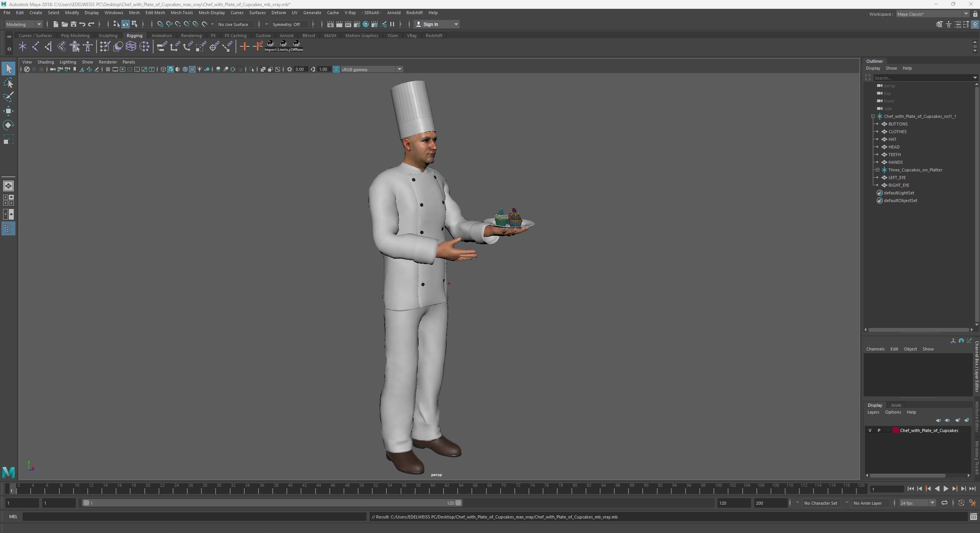This screenshot has height=533, width=980.
Task: Activate the Paint Selection tool
Action: pyautogui.click(x=8, y=97)
